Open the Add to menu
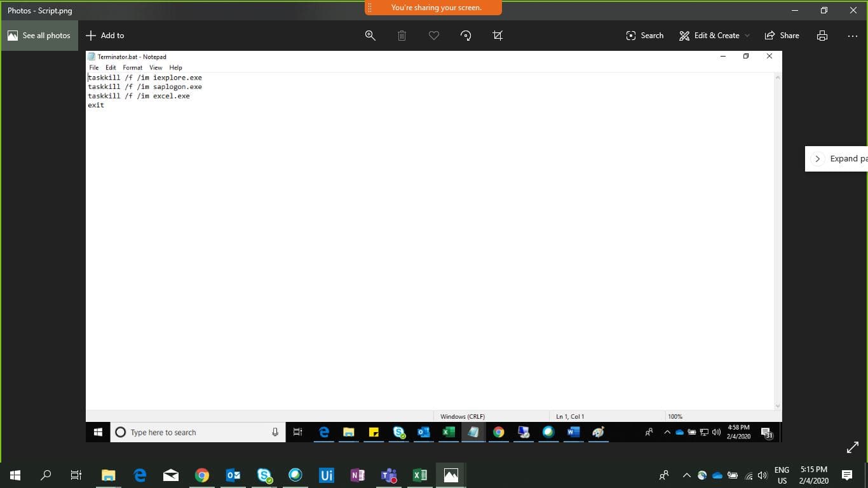Image resolution: width=868 pixels, height=488 pixels. point(105,36)
